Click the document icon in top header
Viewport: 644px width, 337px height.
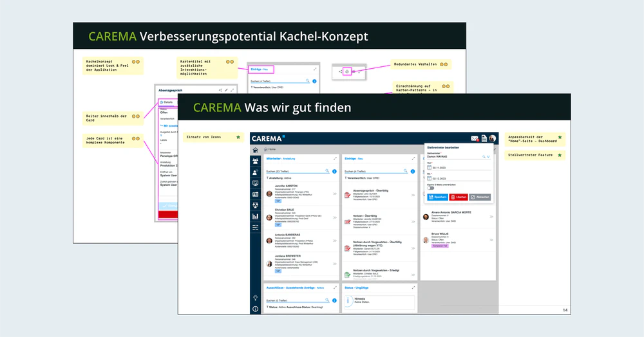484,138
